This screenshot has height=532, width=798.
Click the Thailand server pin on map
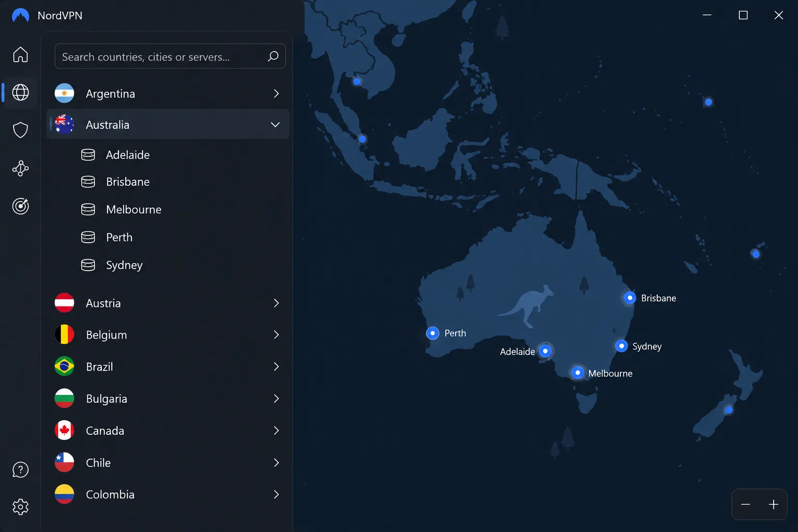pos(357,82)
